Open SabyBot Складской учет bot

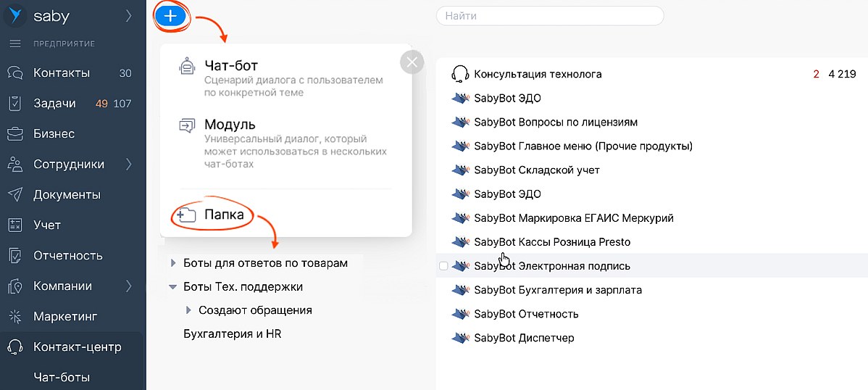click(x=537, y=170)
